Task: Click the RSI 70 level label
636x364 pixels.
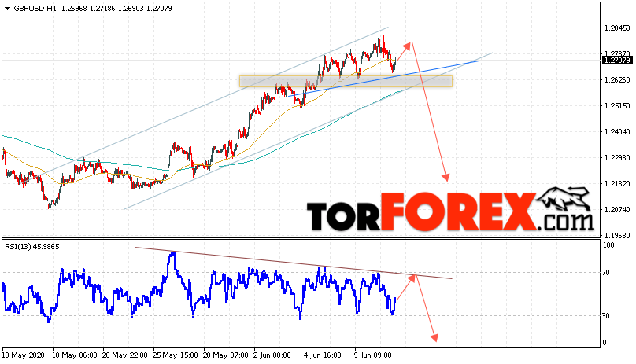Action: (605, 273)
